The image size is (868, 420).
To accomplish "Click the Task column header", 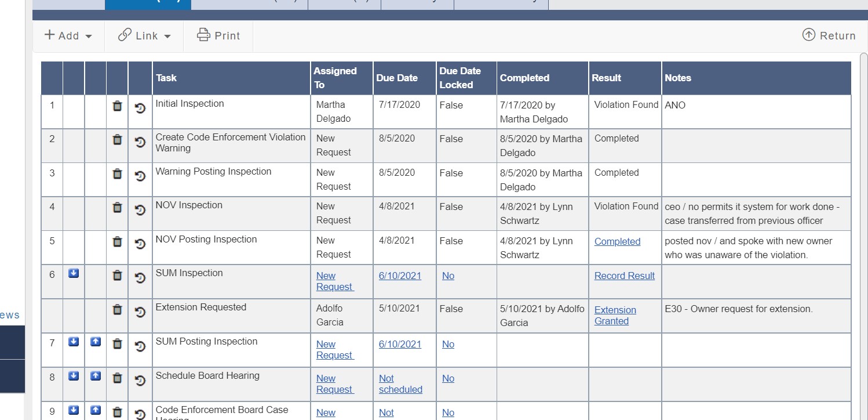I will click(166, 78).
